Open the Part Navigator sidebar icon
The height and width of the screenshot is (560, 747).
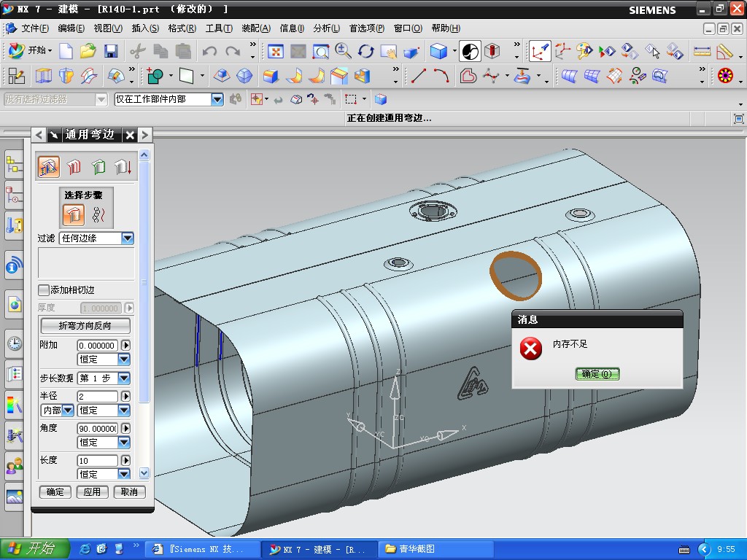coord(14,195)
